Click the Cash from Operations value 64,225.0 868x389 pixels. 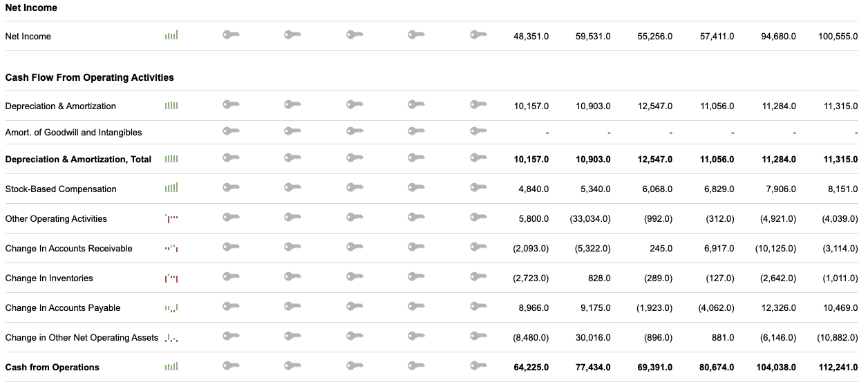coord(531,367)
